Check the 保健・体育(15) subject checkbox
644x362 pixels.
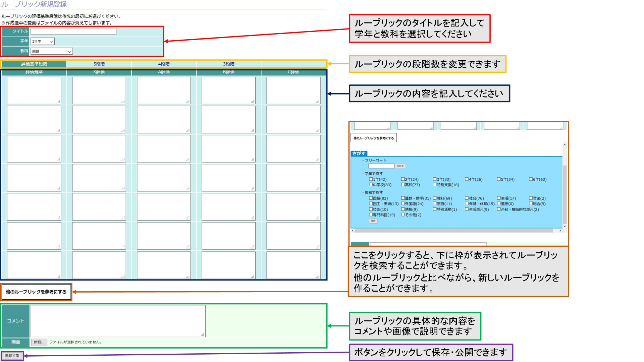click(x=467, y=203)
